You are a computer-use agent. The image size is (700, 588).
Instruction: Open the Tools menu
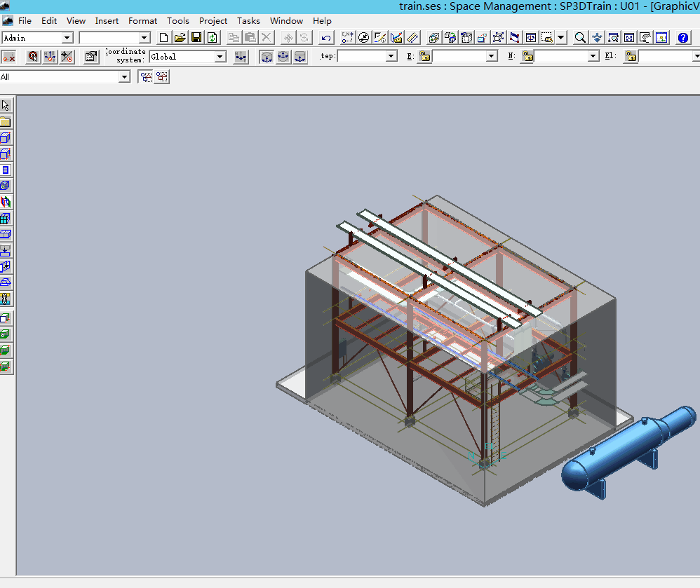pyautogui.click(x=177, y=21)
